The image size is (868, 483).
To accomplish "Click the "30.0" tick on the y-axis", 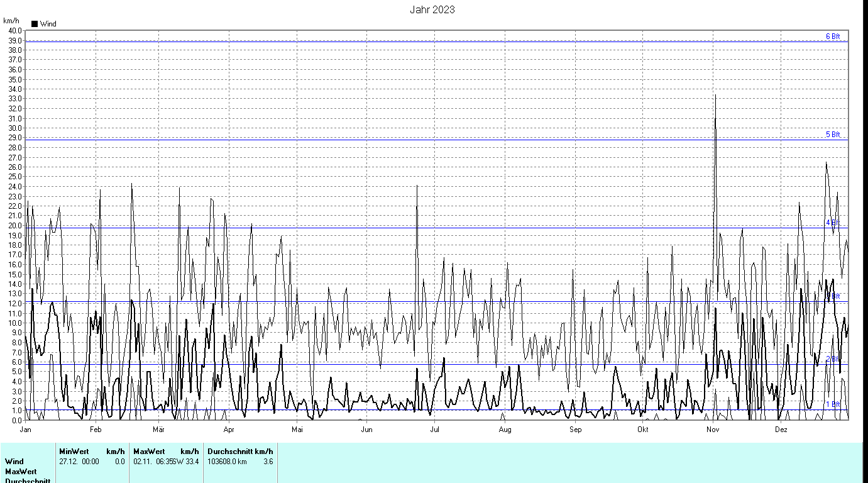I will [x=15, y=128].
